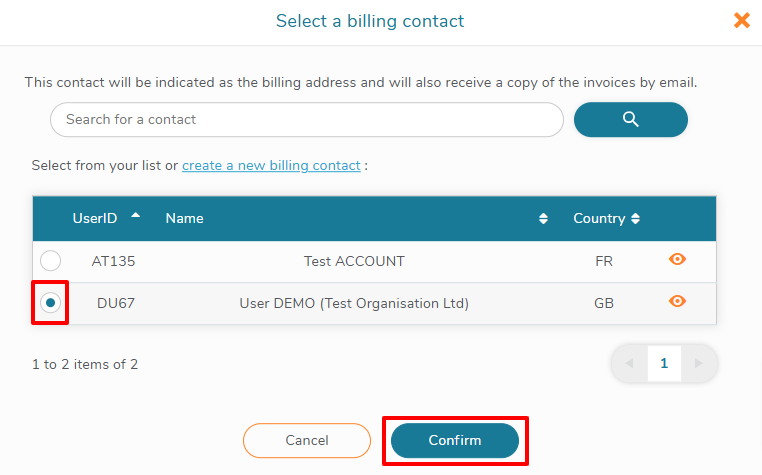Open page 1 in pagination
762x475 pixels.
tap(664, 363)
